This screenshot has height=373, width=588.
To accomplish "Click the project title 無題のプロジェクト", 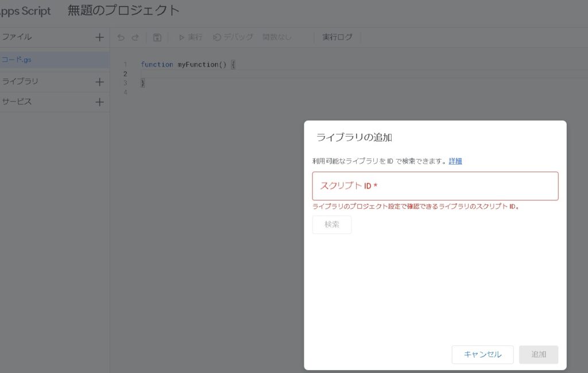I will (x=123, y=10).
